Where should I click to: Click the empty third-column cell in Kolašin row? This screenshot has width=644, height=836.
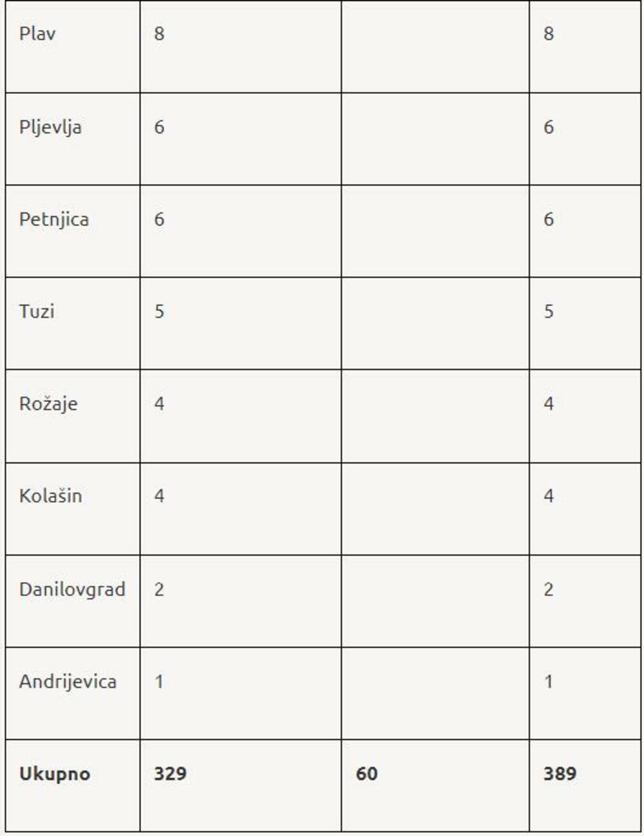[x=435, y=509]
